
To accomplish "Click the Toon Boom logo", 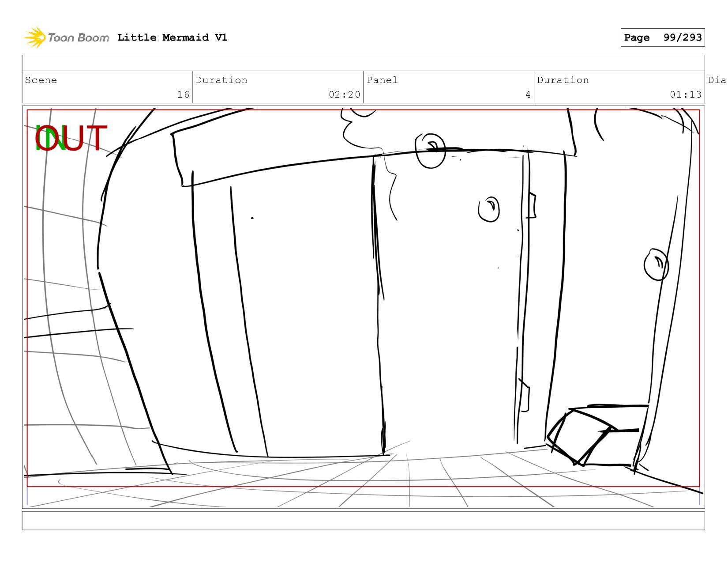I will click(x=66, y=38).
